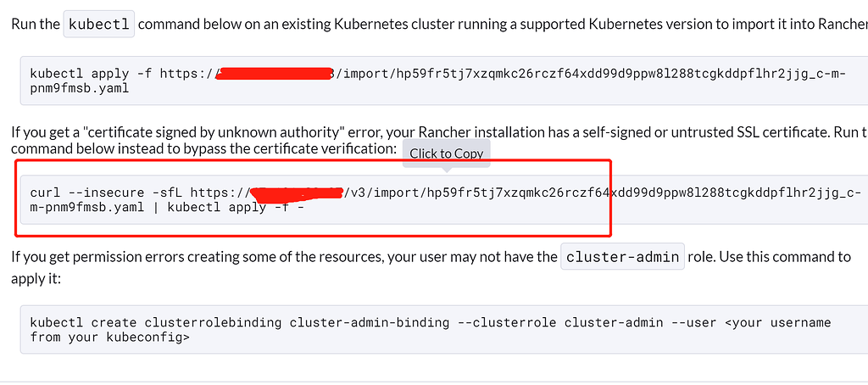Click the inline cluster-admin code badge
The height and width of the screenshot is (385, 868).
(x=623, y=257)
